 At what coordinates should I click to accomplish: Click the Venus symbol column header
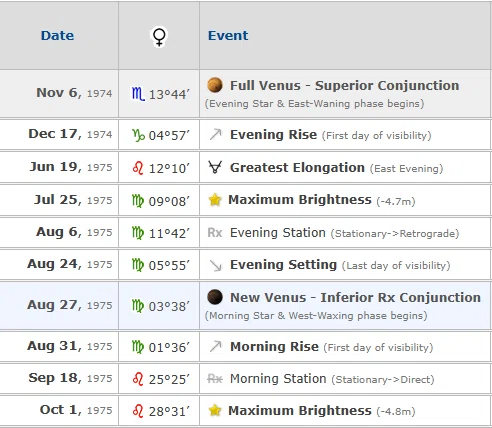(x=159, y=36)
